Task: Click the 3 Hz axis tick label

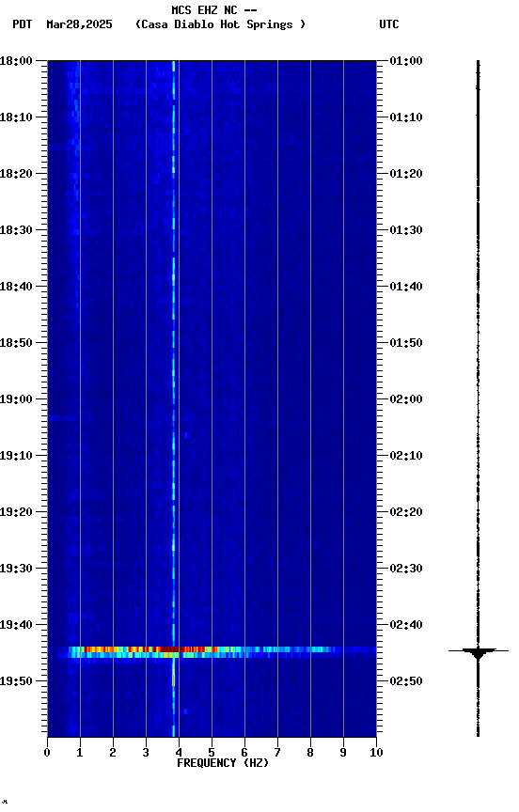Action: (x=146, y=753)
